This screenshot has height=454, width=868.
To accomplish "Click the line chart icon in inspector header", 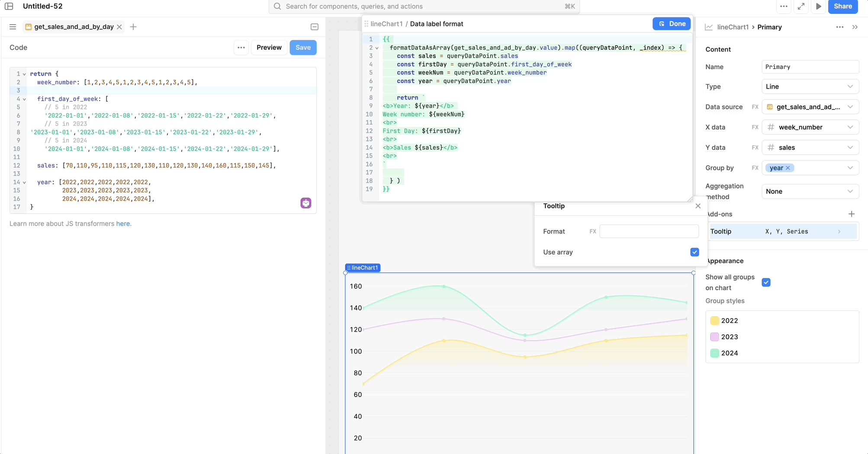I will pyautogui.click(x=709, y=27).
